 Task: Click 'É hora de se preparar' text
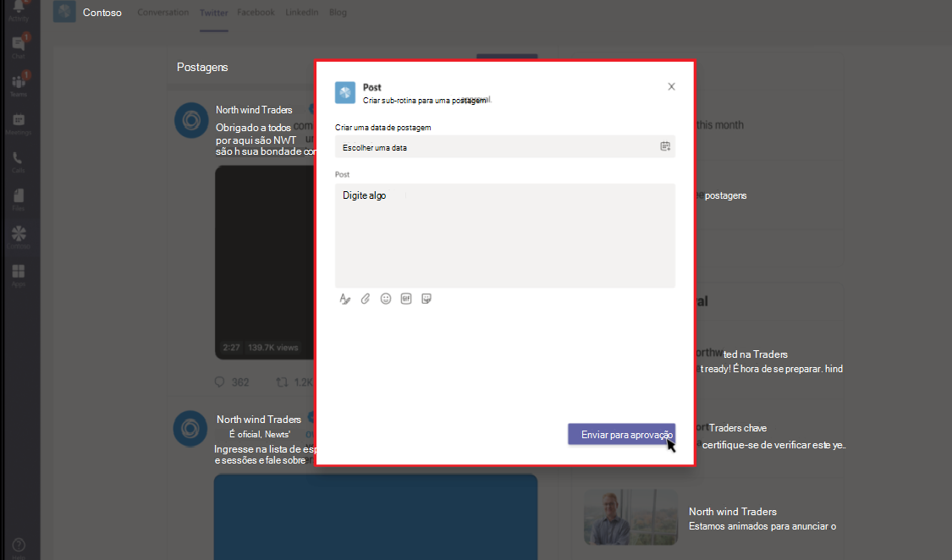[x=777, y=369]
